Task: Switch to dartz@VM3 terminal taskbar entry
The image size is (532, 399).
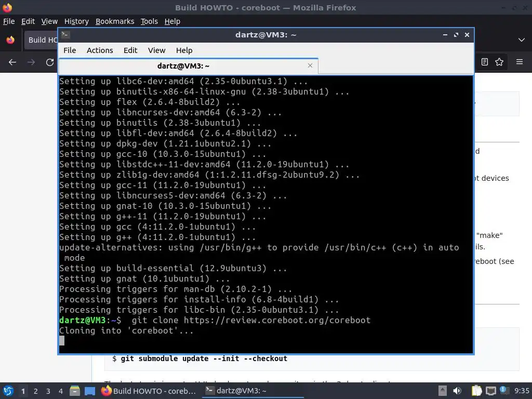Action: point(253,391)
